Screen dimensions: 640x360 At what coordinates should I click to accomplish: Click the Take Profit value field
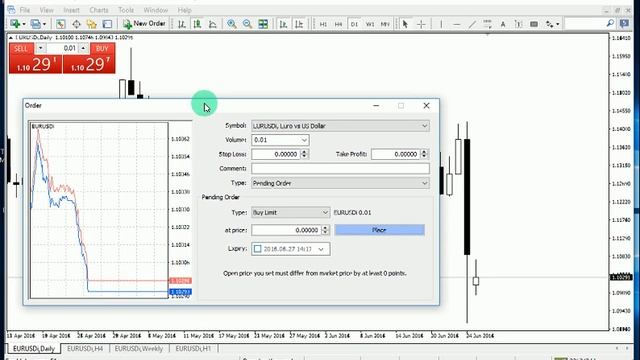(396, 154)
